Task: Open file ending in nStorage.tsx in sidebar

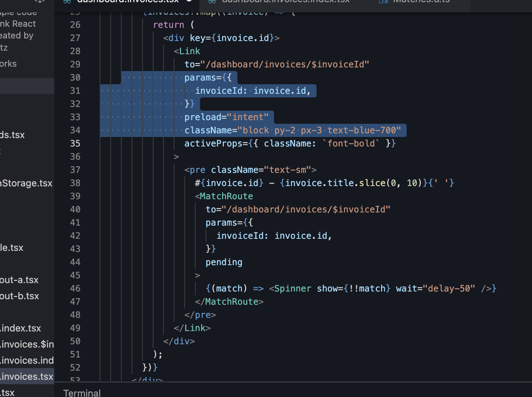Action: point(26,183)
